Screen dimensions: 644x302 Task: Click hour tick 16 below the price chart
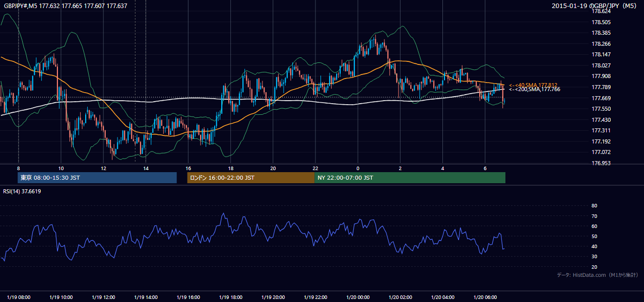pyautogui.click(x=188, y=168)
